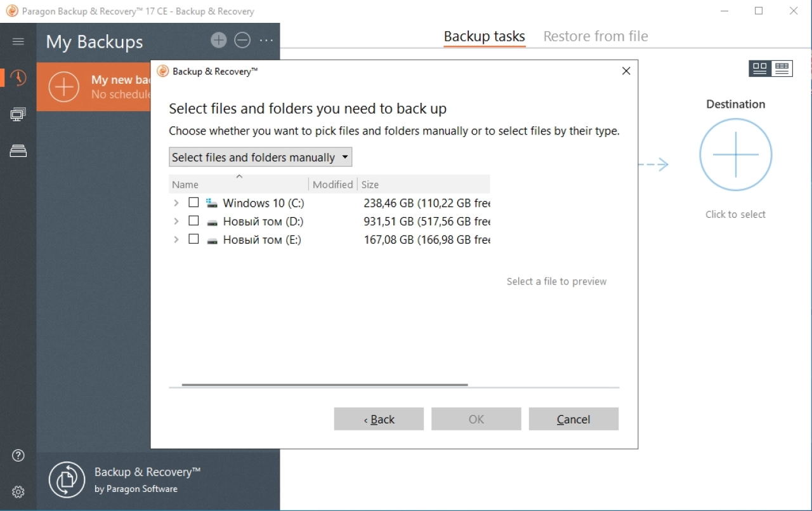Screen dimensions: 812x511
Task: Click the Cancel button
Action: tap(573, 419)
